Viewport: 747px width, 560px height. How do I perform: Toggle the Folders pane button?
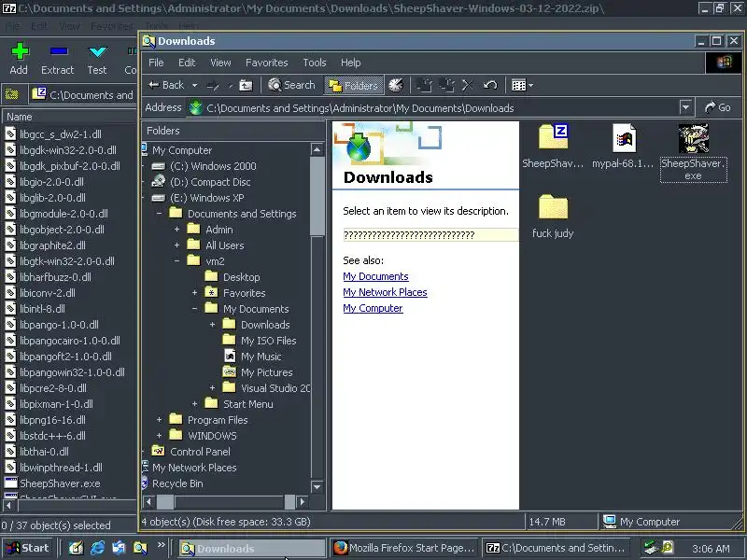coord(354,85)
